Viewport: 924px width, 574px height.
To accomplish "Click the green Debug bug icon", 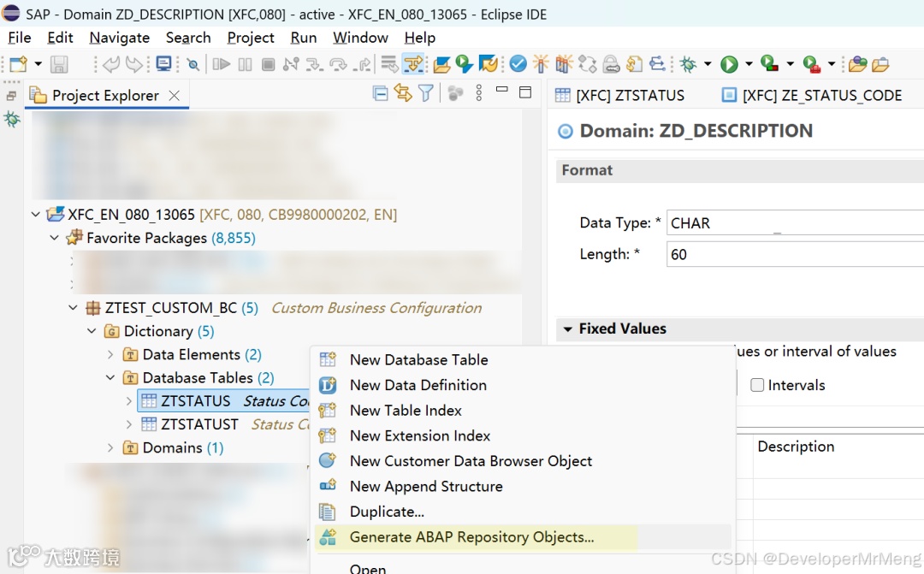I will tap(688, 63).
